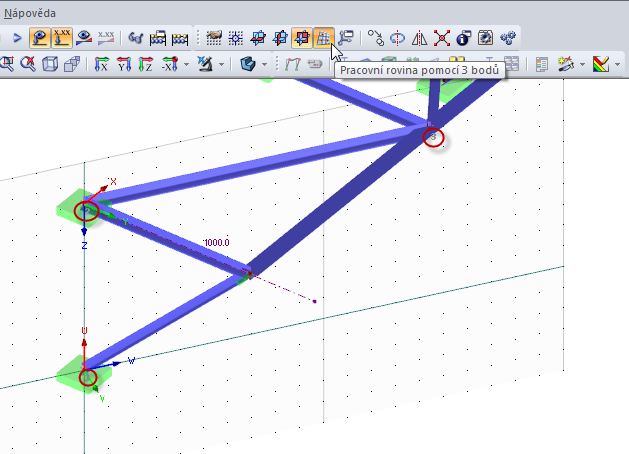Image resolution: width=629 pixels, height=454 pixels.
Task: Open dropdown next to rainbow color icon
Action: pyautogui.click(x=617, y=64)
